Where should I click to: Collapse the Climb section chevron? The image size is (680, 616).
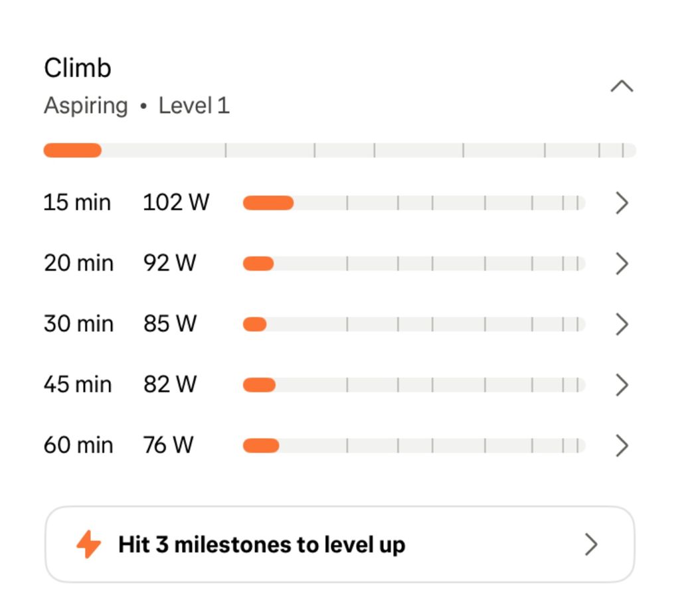(622, 87)
